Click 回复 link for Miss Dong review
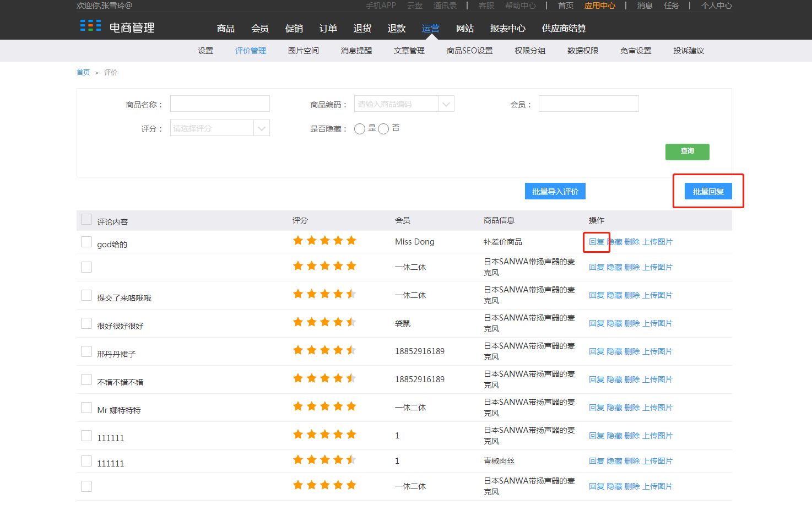The image size is (812, 510). [x=597, y=242]
